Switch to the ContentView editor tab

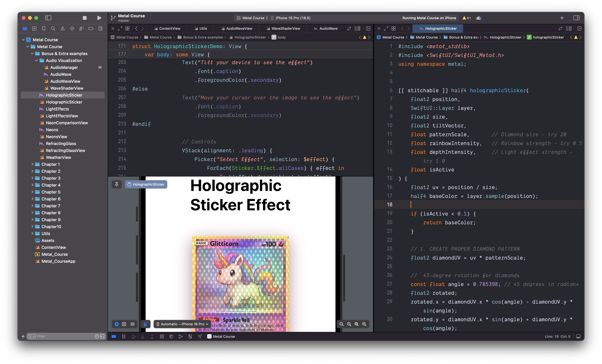(x=169, y=29)
